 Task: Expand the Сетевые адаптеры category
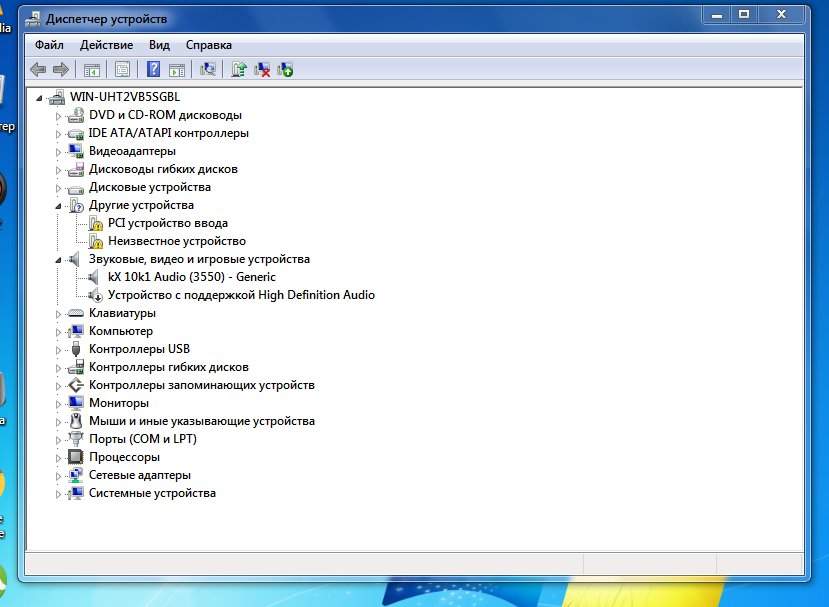pos(58,475)
